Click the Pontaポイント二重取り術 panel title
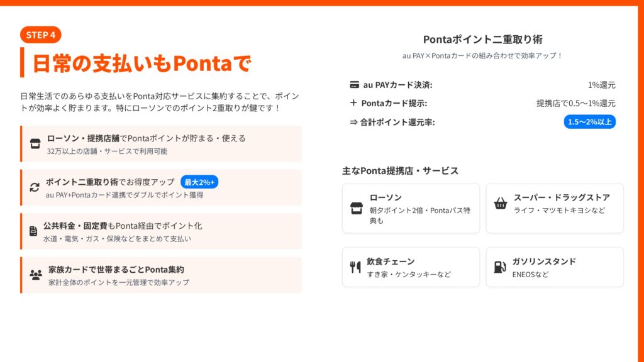644x362 pixels. tap(482, 40)
